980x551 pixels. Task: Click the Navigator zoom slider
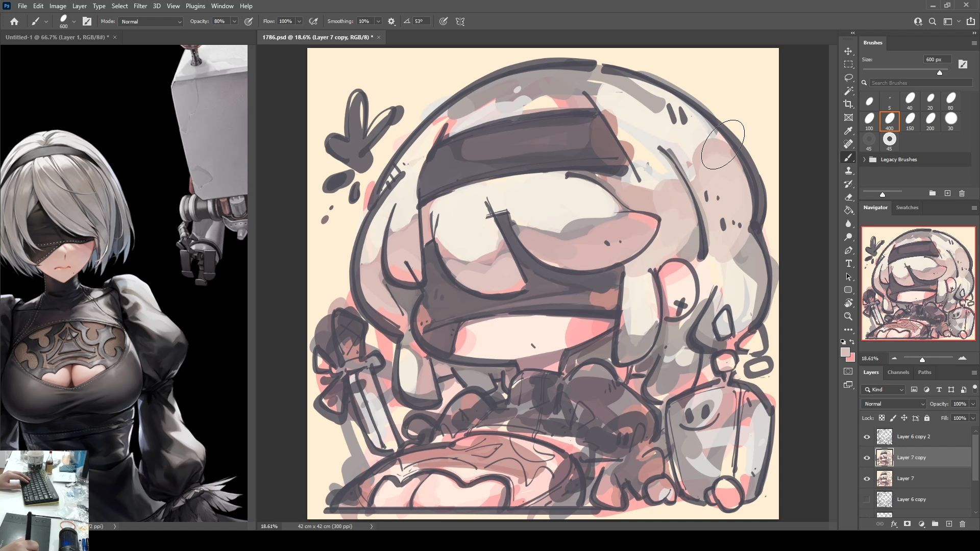point(922,359)
